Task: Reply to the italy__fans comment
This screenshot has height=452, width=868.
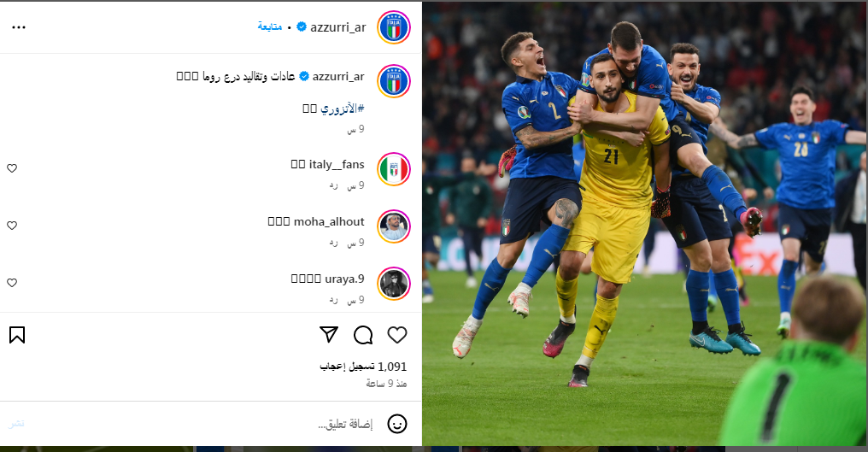Action: (x=333, y=185)
